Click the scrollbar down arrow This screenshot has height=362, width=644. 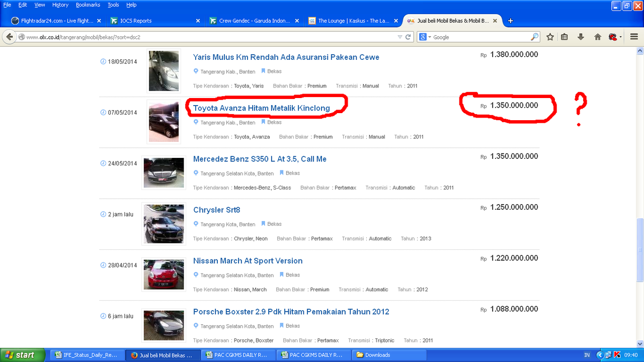click(640, 343)
